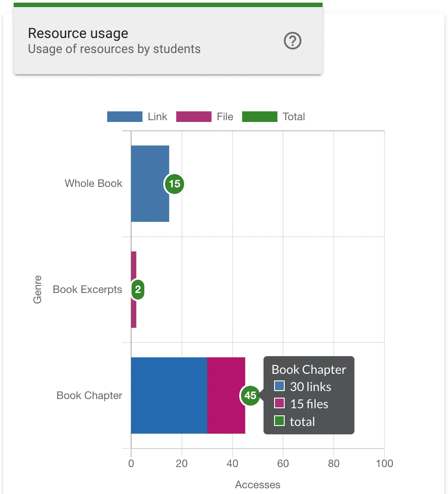Image resolution: width=448 pixels, height=494 pixels.
Task: Open the Resource usage help icon
Action: click(292, 41)
